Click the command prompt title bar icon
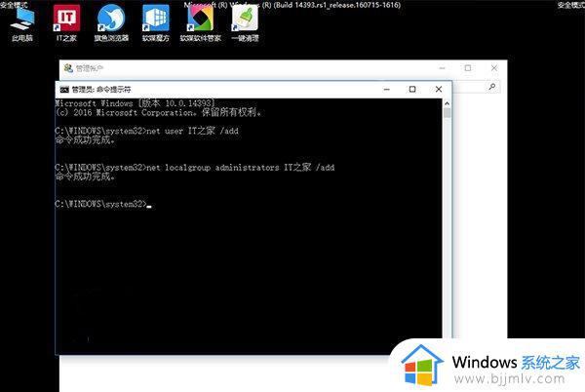This screenshot has width=585, height=392. [64, 90]
